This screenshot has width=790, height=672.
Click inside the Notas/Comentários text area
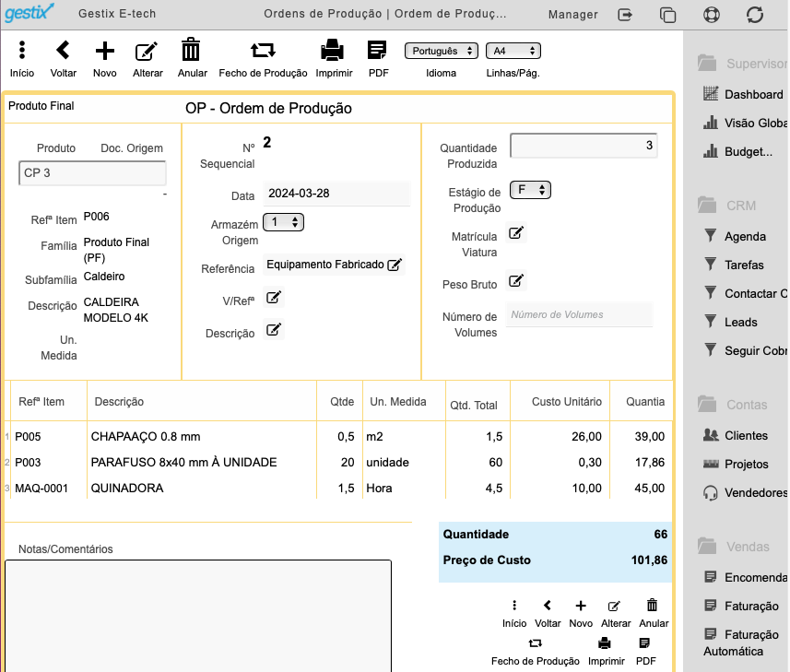point(198,616)
